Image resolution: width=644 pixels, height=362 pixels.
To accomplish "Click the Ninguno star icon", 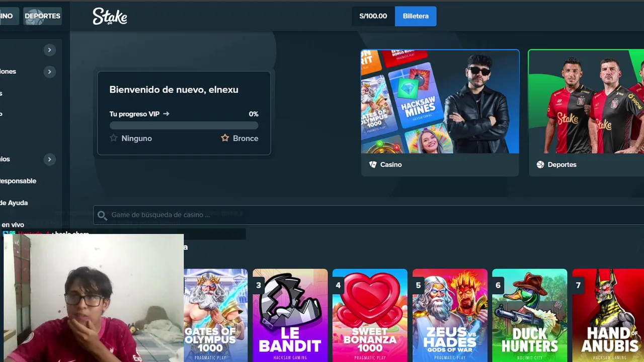I will point(114,138).
